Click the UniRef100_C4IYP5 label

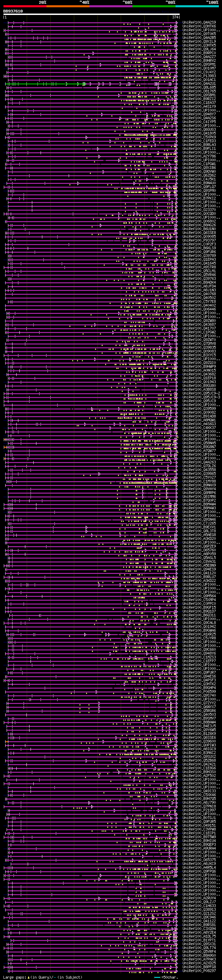point(199,122)
